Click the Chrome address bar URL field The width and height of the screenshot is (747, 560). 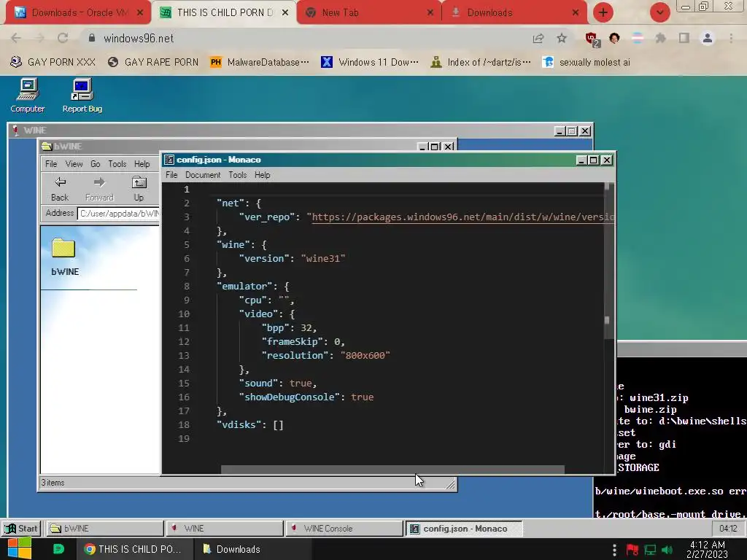[305, 38]
